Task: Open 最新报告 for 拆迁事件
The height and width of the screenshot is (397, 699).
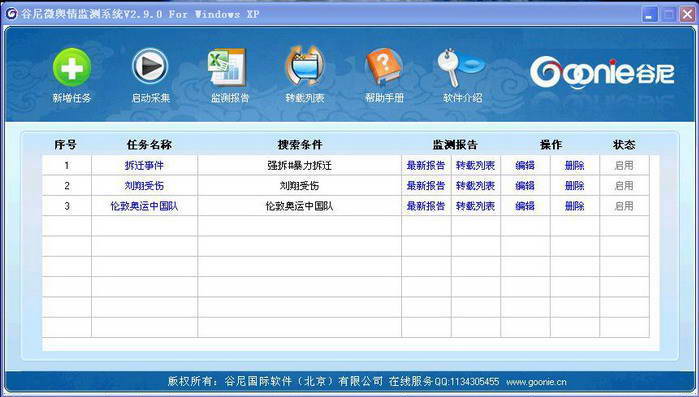Action: tap(426, 165)
